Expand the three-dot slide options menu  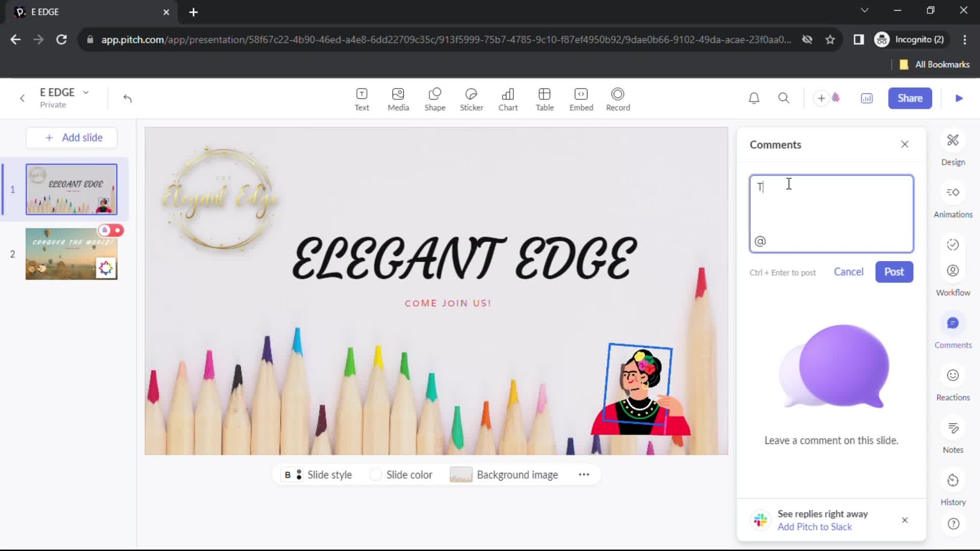point(583,474)
